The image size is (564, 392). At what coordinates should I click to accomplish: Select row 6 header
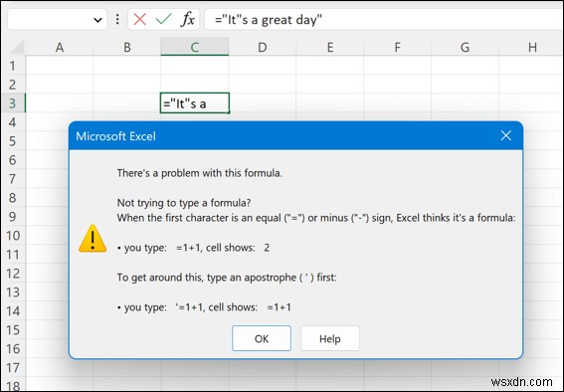coord(13,160)
